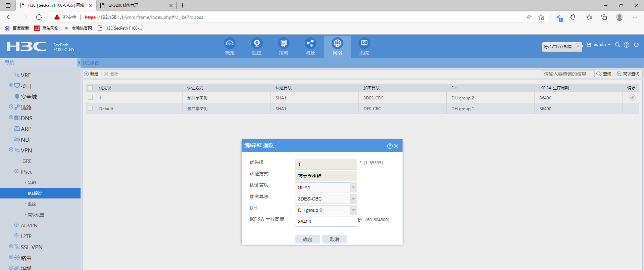Click the search magnifier icon next to admin
Screen dimensions: 644x270
pos(617,45)
